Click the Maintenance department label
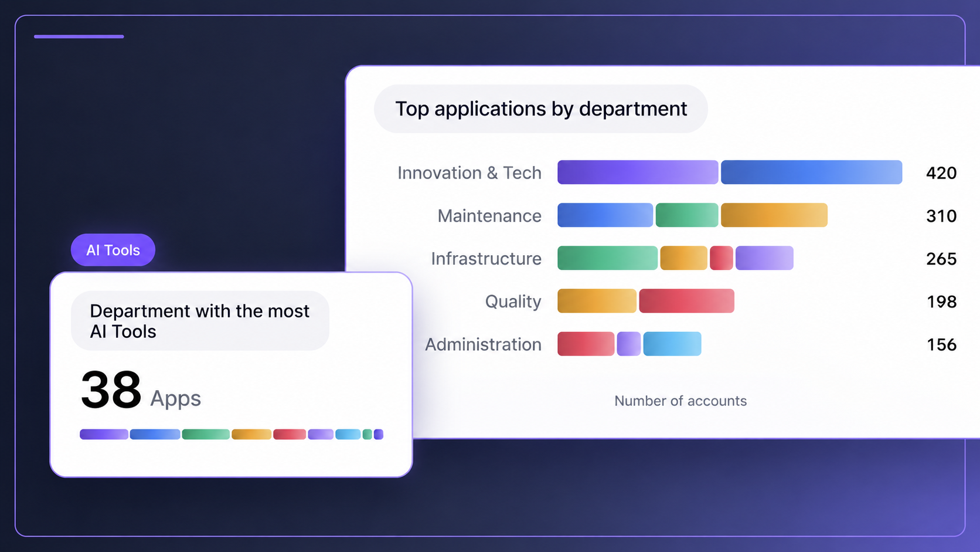This screenshot has height=552, width=980. pos(489,215)
